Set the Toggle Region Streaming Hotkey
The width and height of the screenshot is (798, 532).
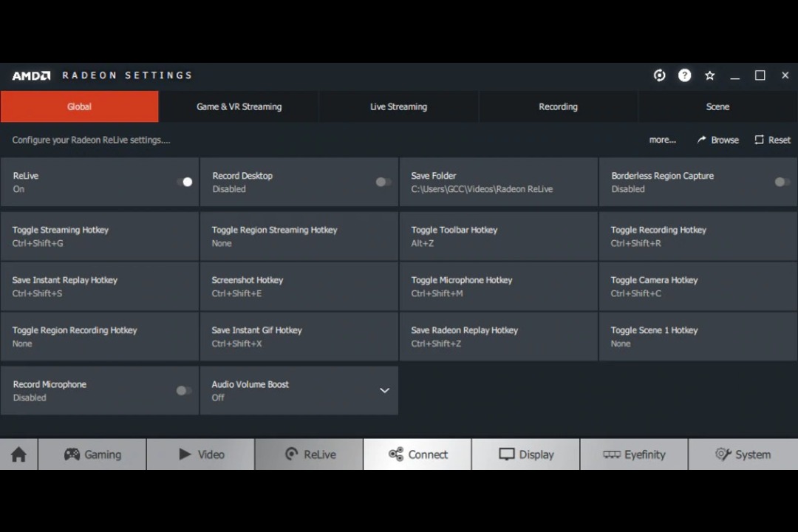[x=299, y=236]
